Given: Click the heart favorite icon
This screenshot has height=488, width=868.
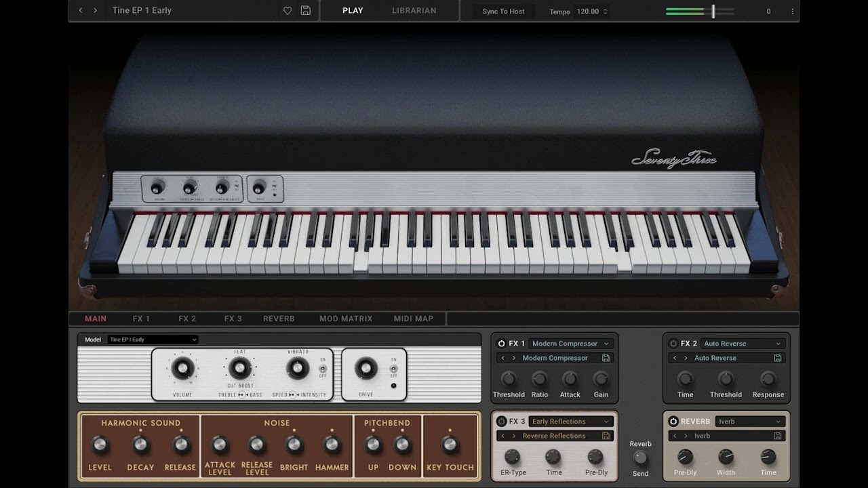Looking at the screenshot, I should click(288, 11).
